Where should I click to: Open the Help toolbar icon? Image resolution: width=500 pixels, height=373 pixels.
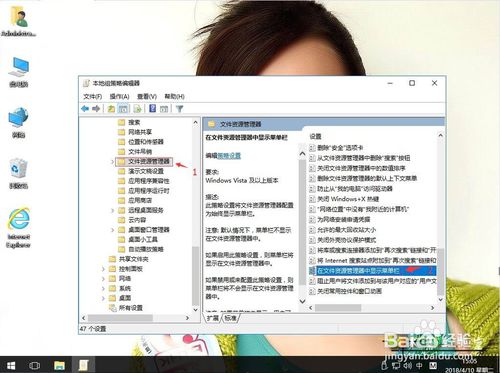click(x=152, y=108)
